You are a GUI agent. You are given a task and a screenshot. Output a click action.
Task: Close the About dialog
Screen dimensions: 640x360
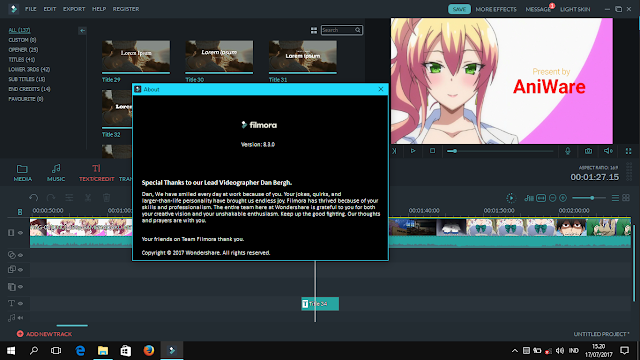coord(381,89)
